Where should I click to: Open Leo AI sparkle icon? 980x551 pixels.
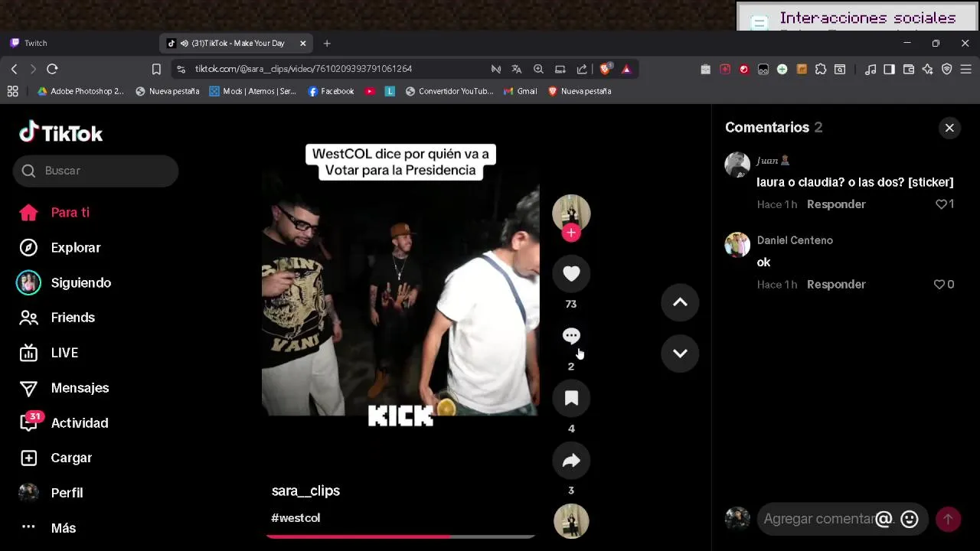click(x=928, y=69)
